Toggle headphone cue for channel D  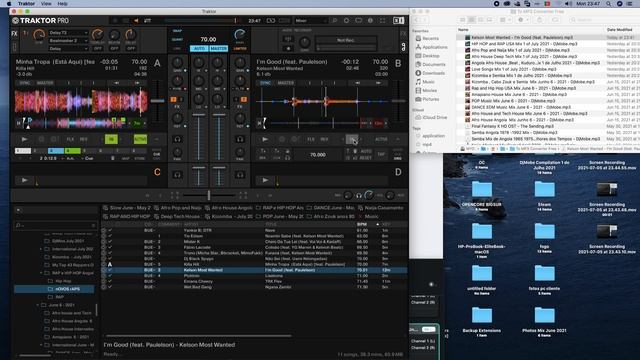click(240, 175)
